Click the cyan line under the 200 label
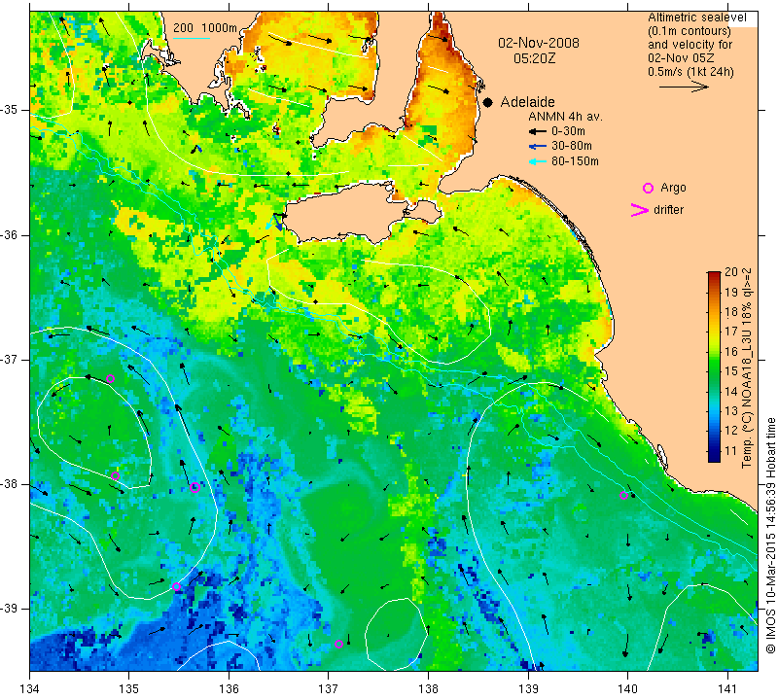This screenshot has height=700, width=778. (x=192, y=38)
